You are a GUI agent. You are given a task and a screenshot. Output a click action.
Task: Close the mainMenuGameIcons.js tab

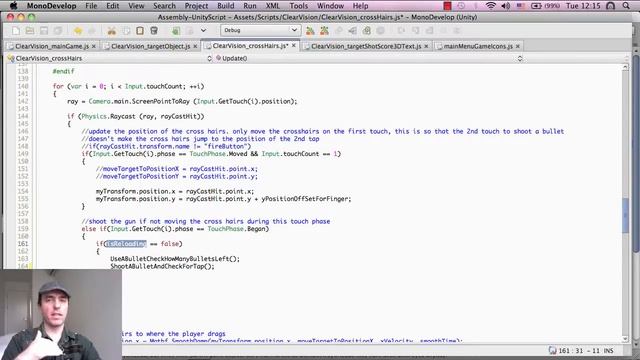[x=518, y=46]
